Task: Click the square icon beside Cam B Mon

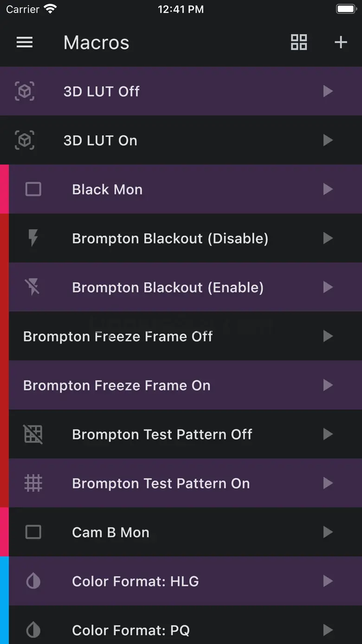Action: click(33, 532)
